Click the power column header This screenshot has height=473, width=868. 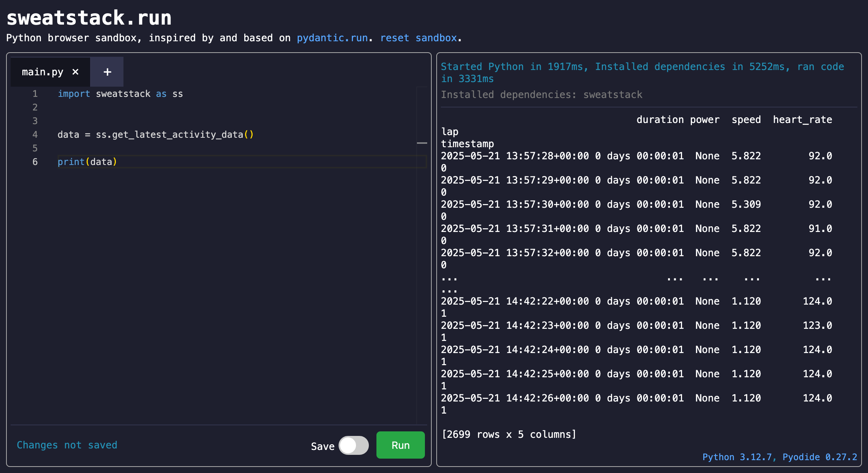[705, 120]
